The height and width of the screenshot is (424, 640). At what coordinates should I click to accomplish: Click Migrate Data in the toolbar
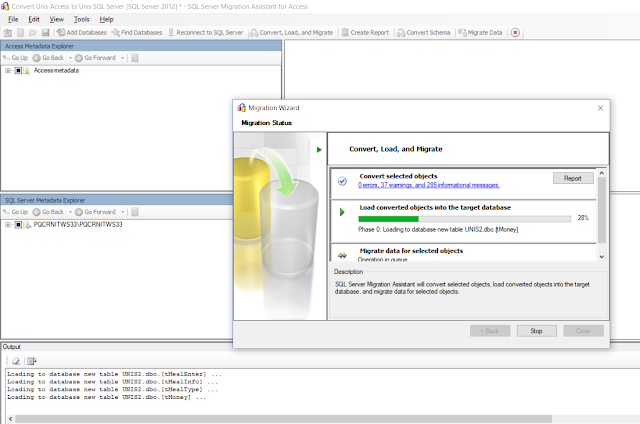tap(480, 32)
